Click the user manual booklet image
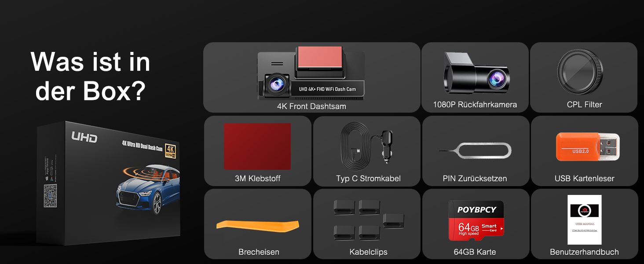 (x=584, y=220)
